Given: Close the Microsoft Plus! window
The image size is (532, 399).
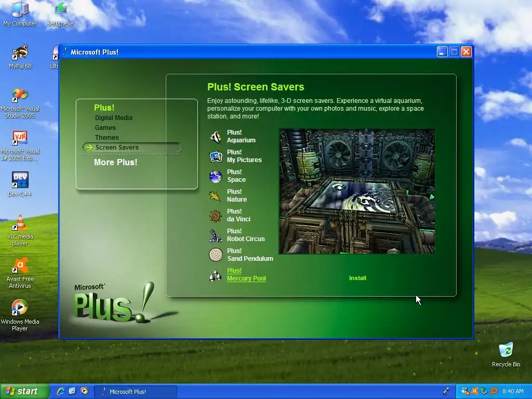Looking at the screenshot, I should click(467, 52).
